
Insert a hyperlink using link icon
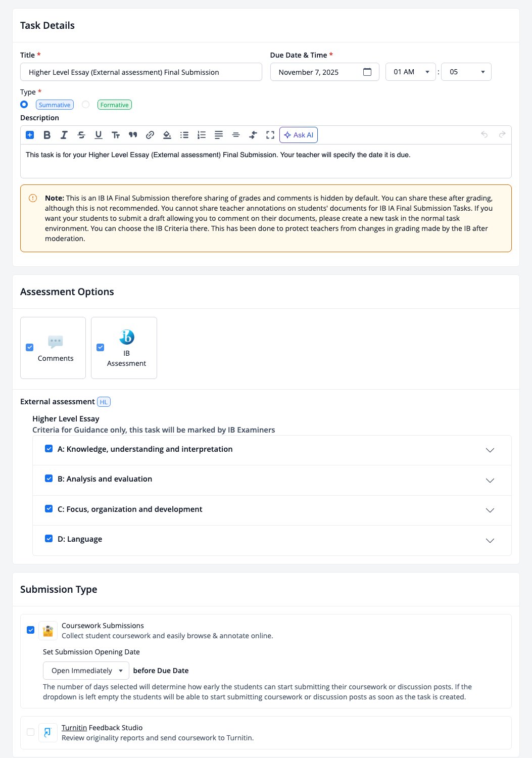[150, 135]
